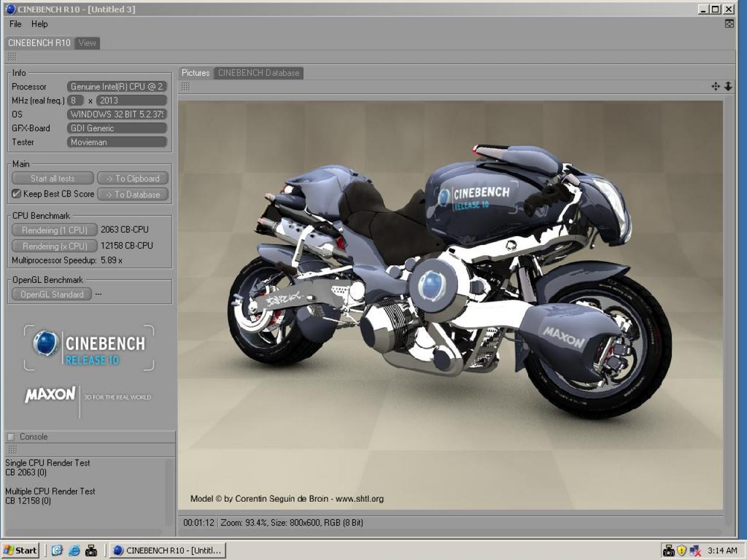This screenshot has height=560, width=747.
Task: Copy results with To Clipboard button
Action: coord(132,178)
